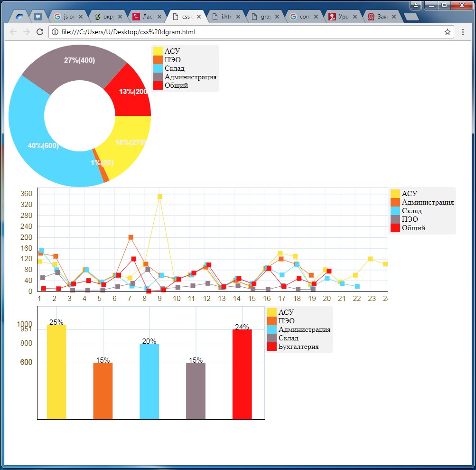476x470 pixels.
Task: Click 'Бухгалтерия' label in bar chart legend
Action: click(x=299, y=347)
